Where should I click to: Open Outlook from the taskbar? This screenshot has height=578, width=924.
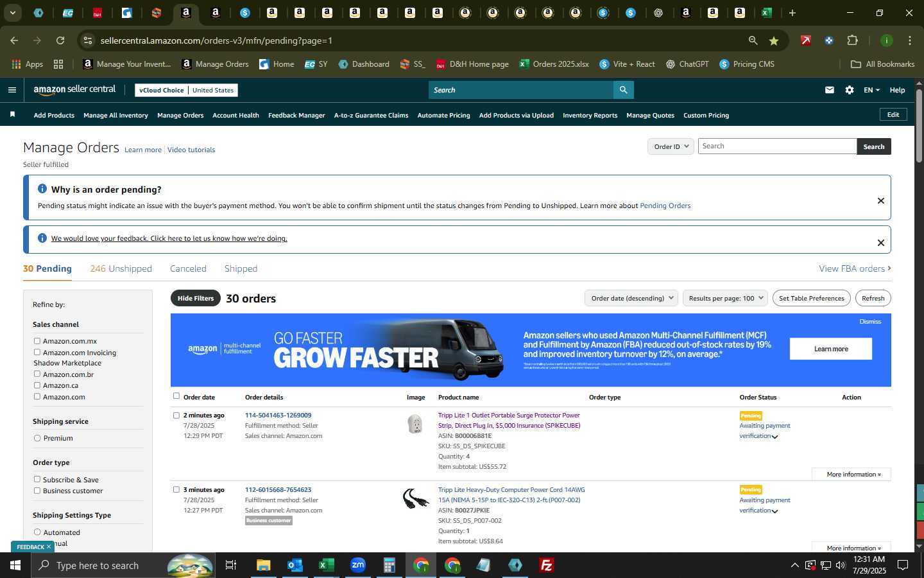(295, 565)
